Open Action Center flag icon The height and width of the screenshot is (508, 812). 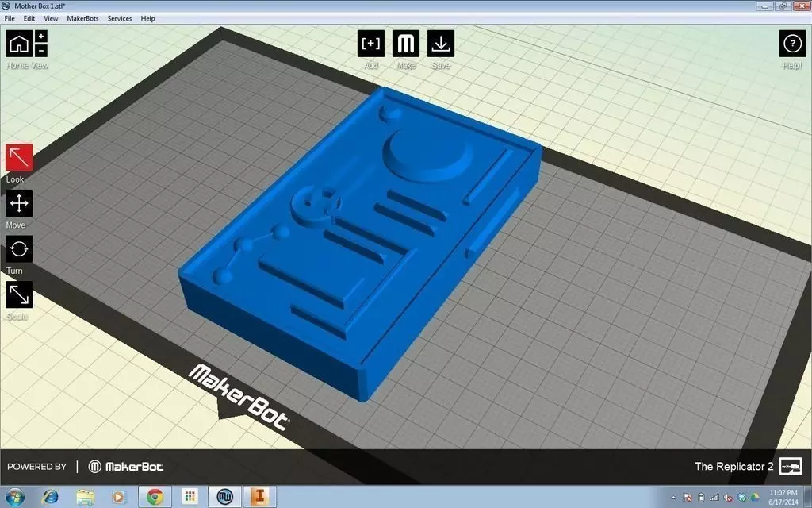(x=688, y=498)
